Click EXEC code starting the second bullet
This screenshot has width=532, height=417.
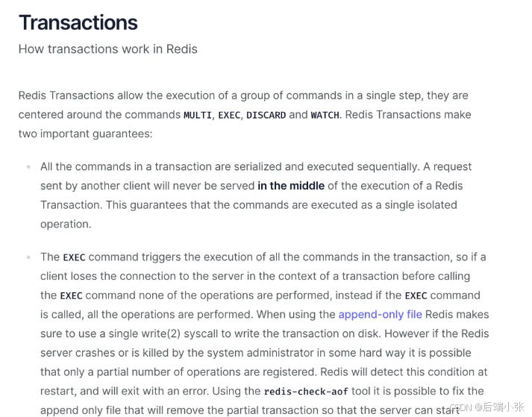coord(74,257)
